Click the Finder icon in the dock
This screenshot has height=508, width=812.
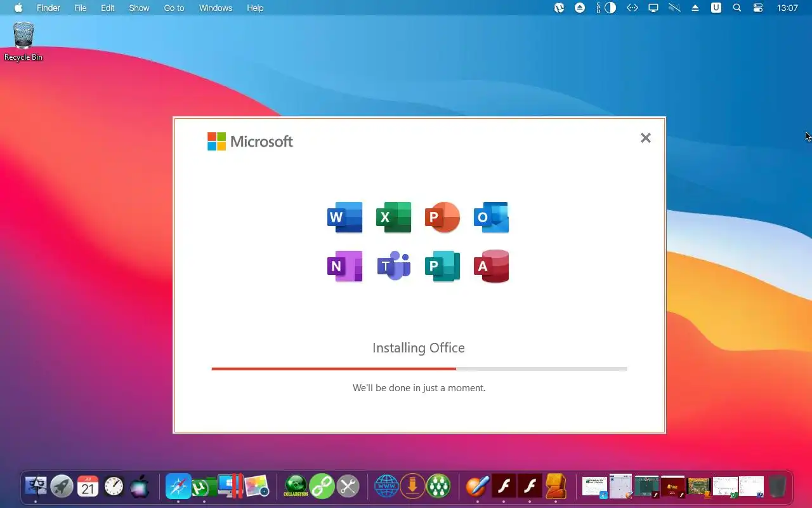tap(36, 486)
